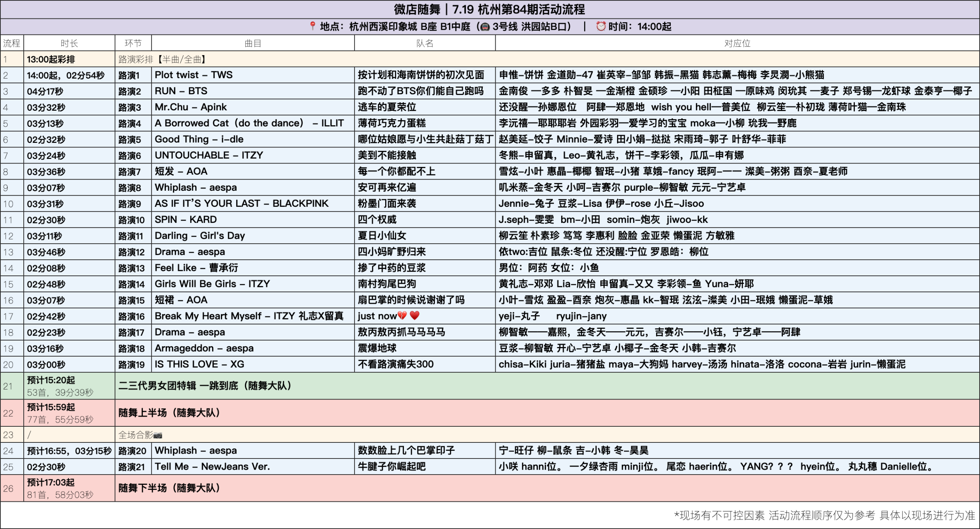
Task: Select the song cell IS THIS LOVE – XG
Action: (x=253, y=364)
